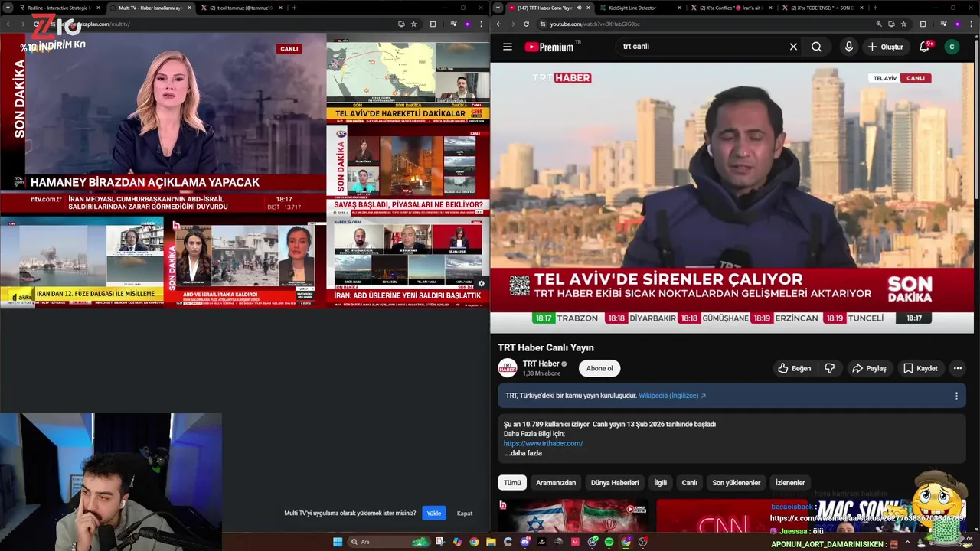The width and height of the screenshot is (980, 551).
Task: Select the İlgili filter chip
Action: point(660,483)
